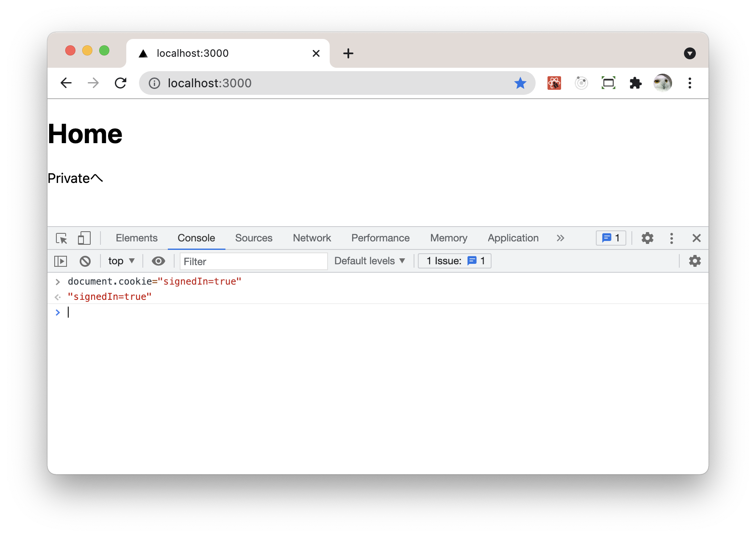This screenshot has width=756, height=537.
Task: Reload the localhost:3000 page
Action: click(121, 83)
